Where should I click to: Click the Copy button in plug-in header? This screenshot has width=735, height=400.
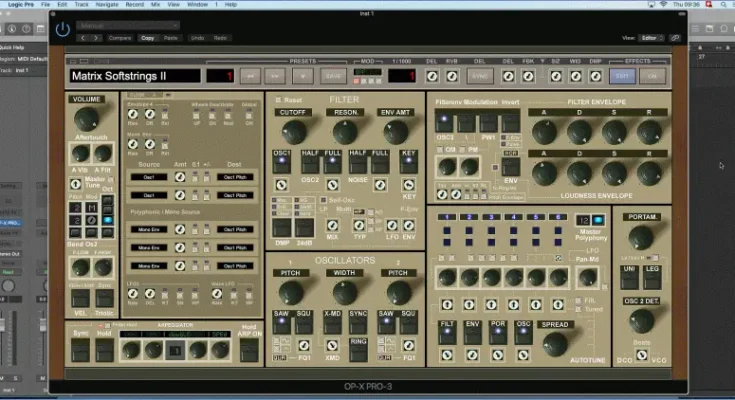[148, 38]
